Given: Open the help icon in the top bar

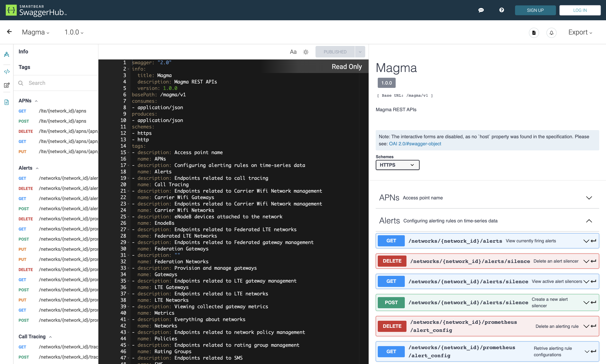Looking at the screenshot, I should coord(501,10).
